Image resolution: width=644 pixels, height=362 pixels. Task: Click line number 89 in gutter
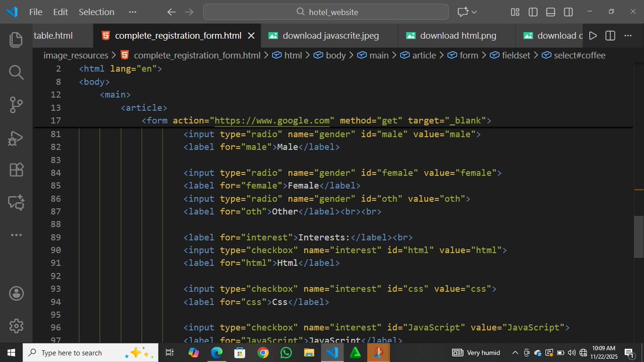pos(55,237)
